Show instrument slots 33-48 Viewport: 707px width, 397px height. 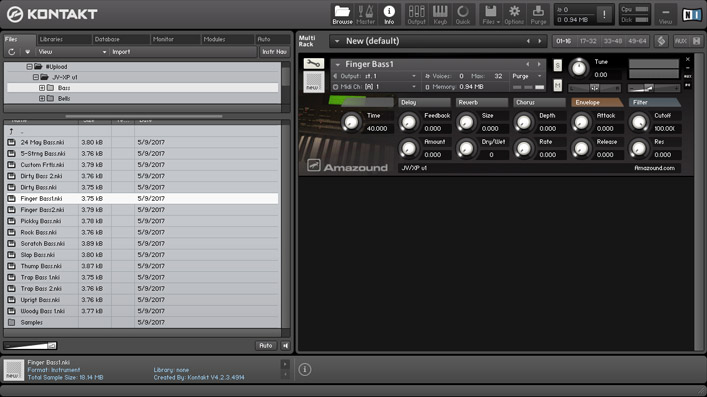coord(612,41)
